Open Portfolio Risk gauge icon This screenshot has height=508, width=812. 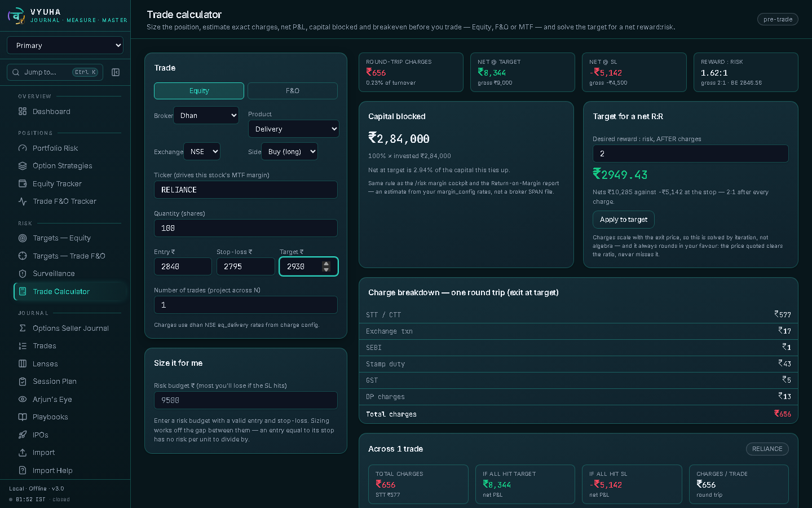[23, 148]
